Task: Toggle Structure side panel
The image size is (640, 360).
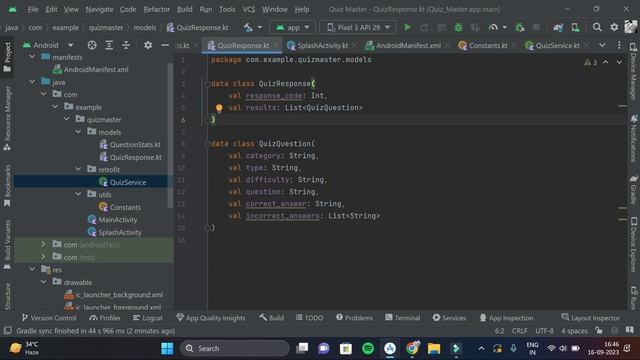Action: (x=7, y=296)
